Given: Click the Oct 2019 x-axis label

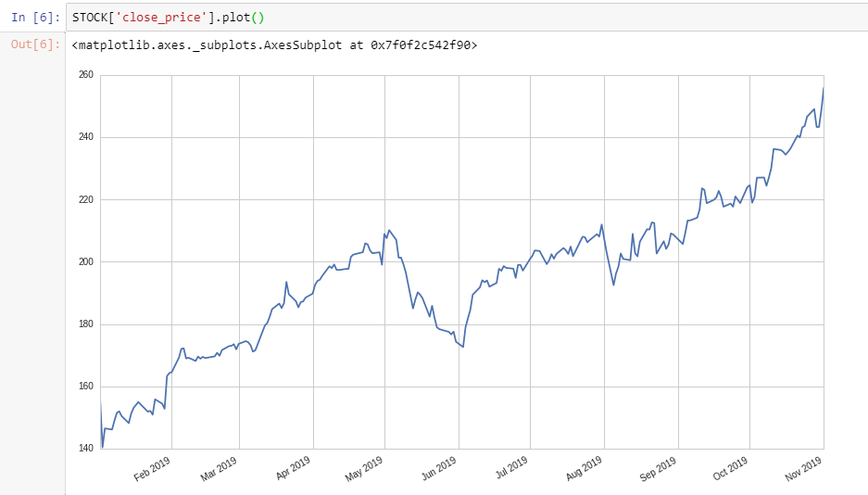Looking at the screenshot, I should pos(730,468).
